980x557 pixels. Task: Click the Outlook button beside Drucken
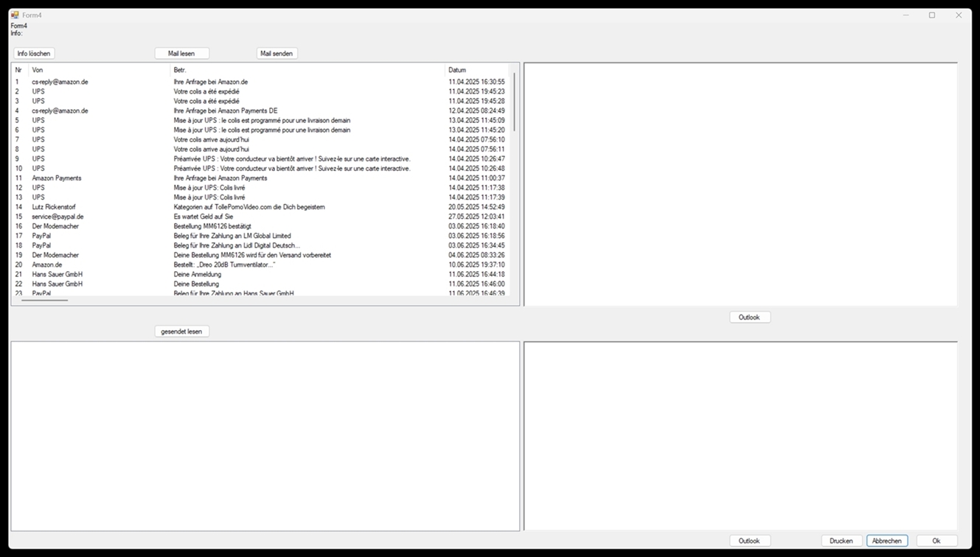pyautogui.click(x=749, y=541)
